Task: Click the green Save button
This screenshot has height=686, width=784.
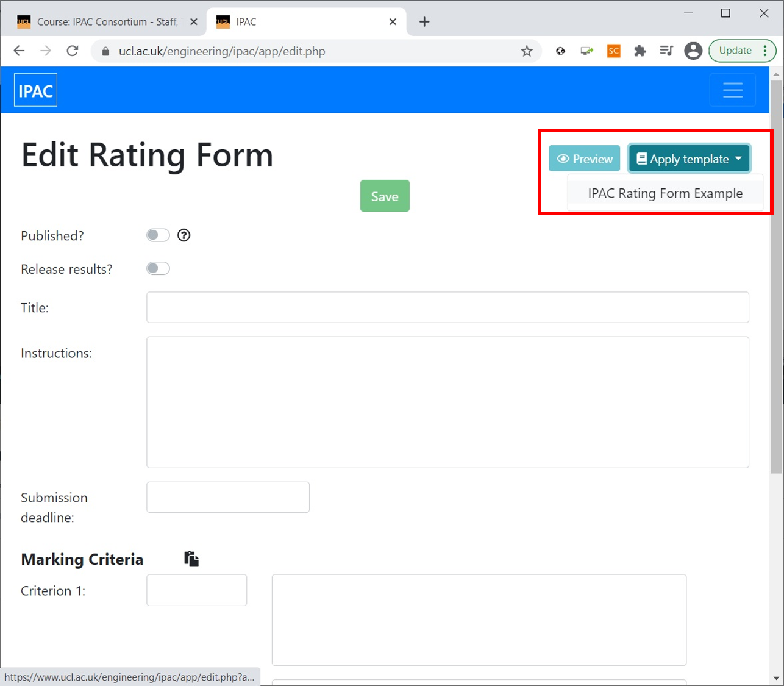Action: pyautogui.click(x=385, y=196)
